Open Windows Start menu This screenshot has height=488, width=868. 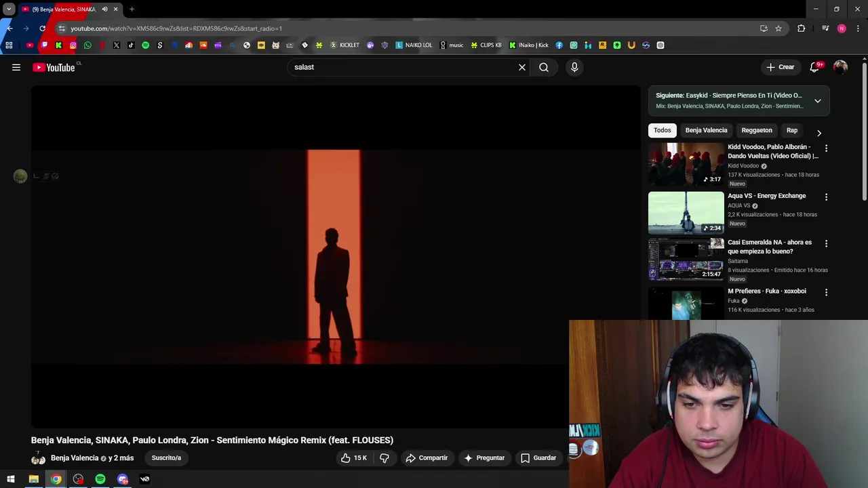[11, 479]
